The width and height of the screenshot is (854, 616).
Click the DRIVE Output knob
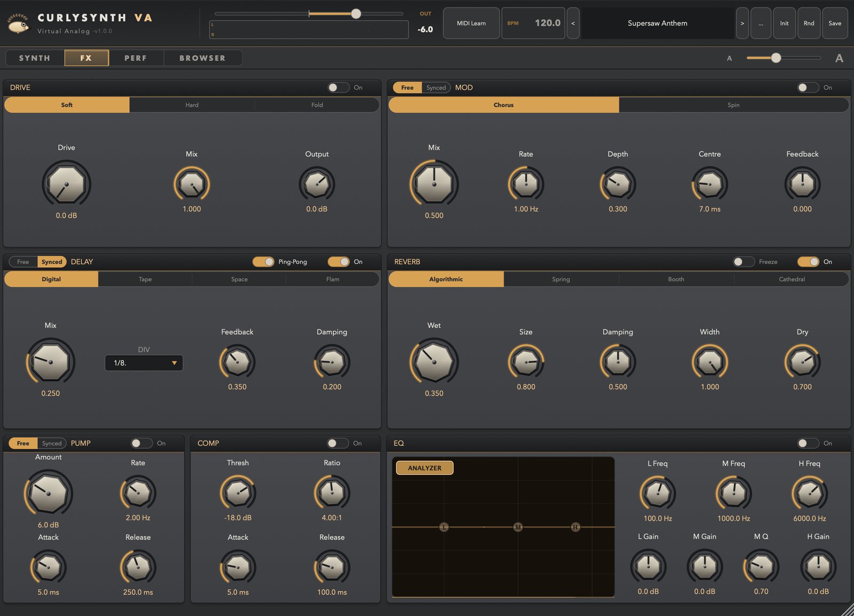[x=317, y=184]
